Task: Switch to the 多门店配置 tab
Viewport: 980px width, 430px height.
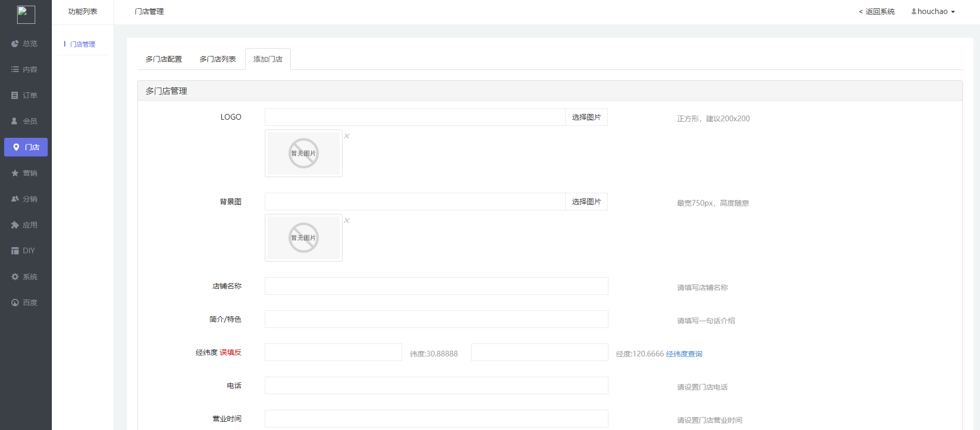Action: 164,59
